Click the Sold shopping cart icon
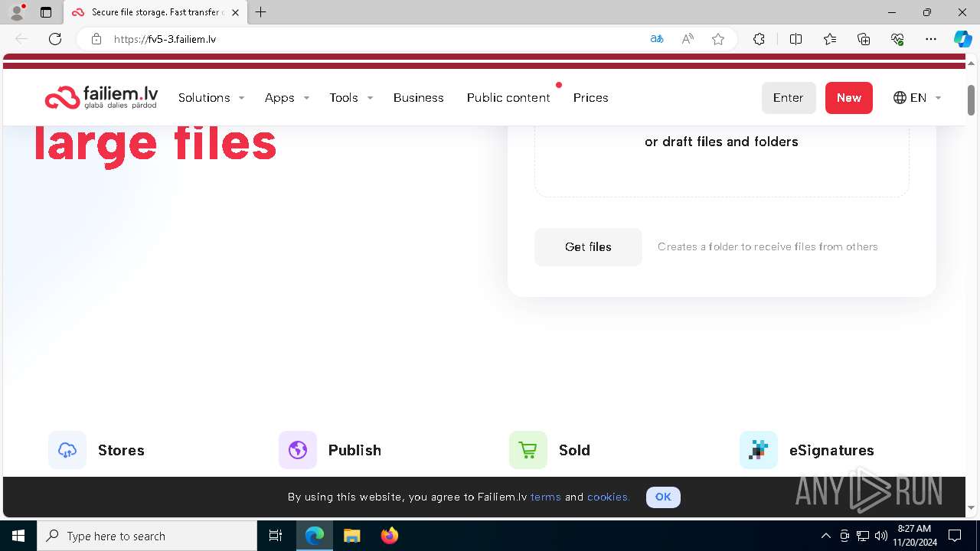 coord(528,450)
